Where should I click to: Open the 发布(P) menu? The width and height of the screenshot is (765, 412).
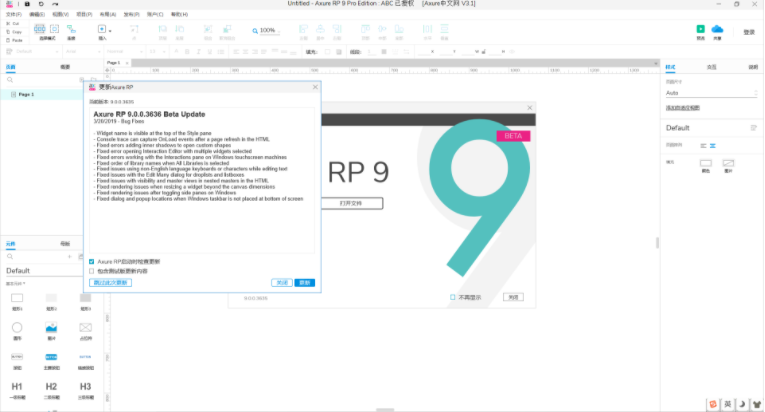tap(131, 15)
